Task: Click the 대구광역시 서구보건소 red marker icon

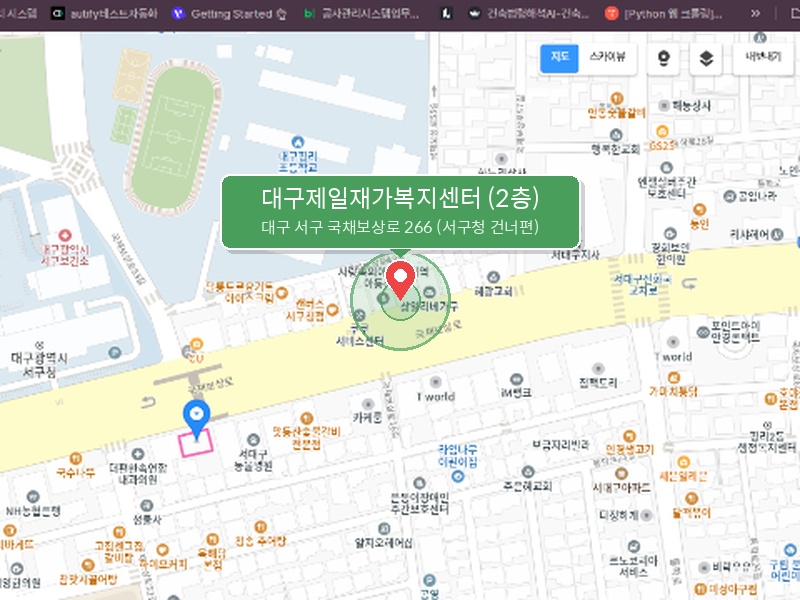Action: [x=65, y=235]
